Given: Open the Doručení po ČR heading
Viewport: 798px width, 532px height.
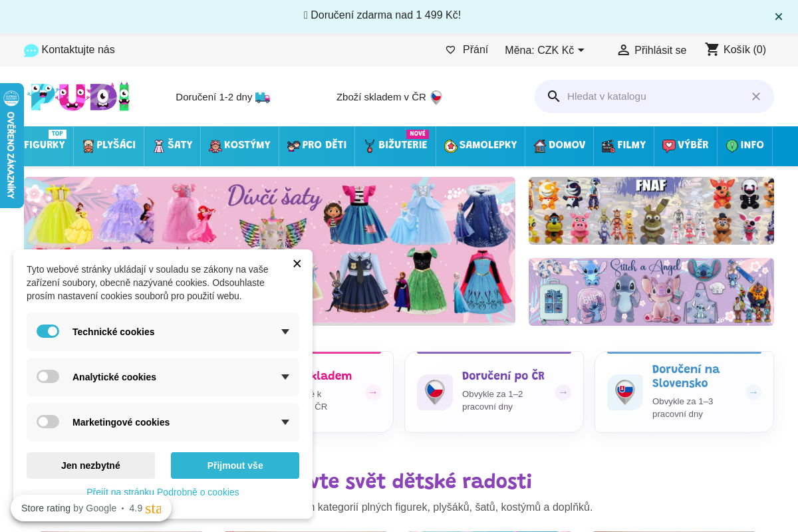Looking at the screenshot, I should point(503,376).
